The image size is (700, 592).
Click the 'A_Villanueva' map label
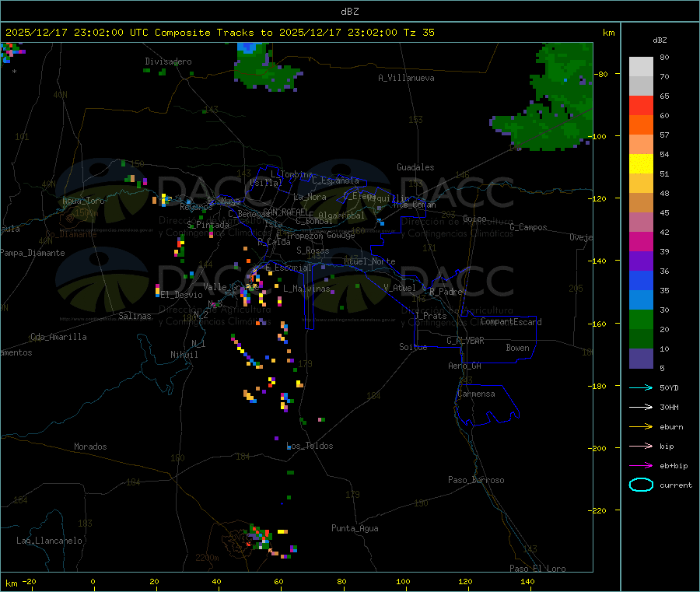click(406, 78)
